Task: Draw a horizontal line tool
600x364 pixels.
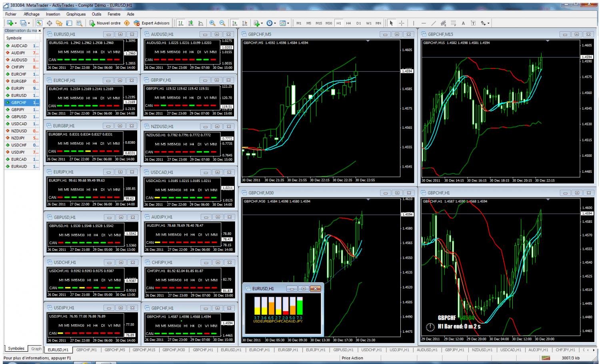Action: click(424, 23)
